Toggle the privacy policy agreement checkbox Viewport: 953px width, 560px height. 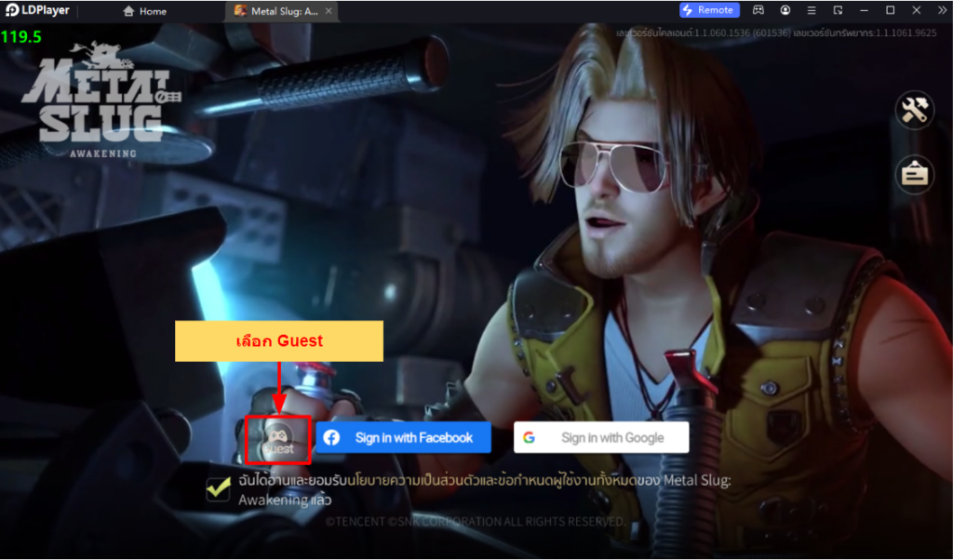click(x=219, y=488)
